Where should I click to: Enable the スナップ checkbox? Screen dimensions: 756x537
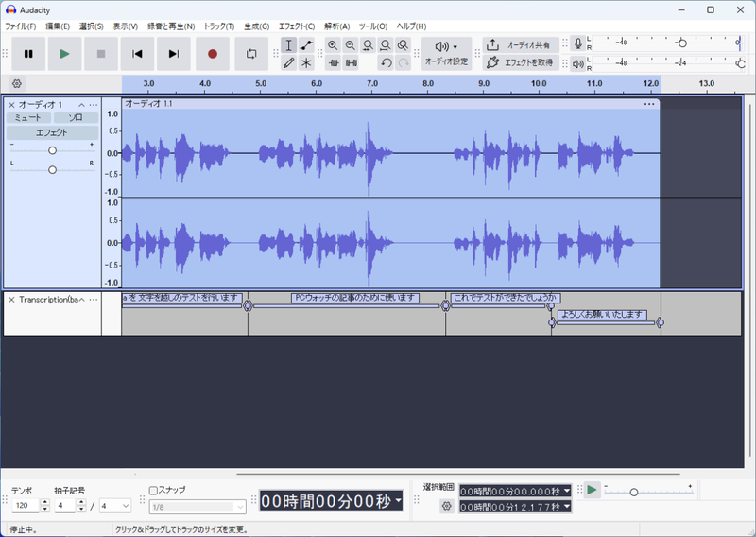tap(153, 490)
